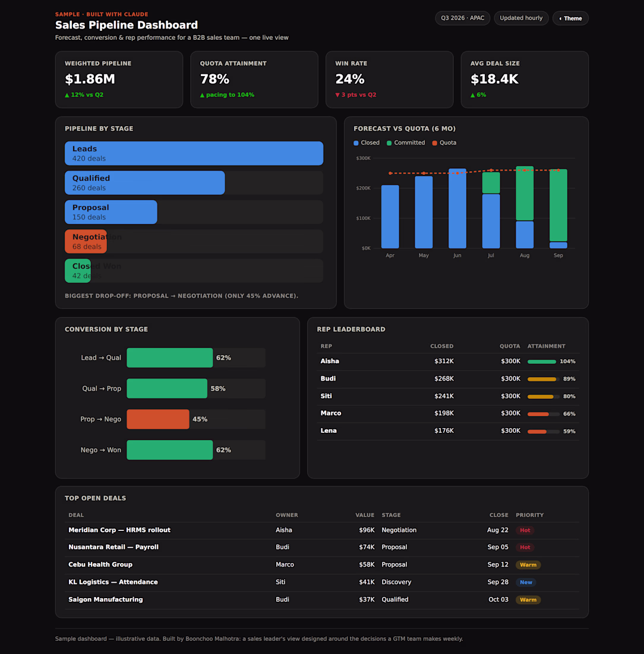Open Cebu Health Group deal
Screen dimensions: 644x654
(x=100, y=565)
